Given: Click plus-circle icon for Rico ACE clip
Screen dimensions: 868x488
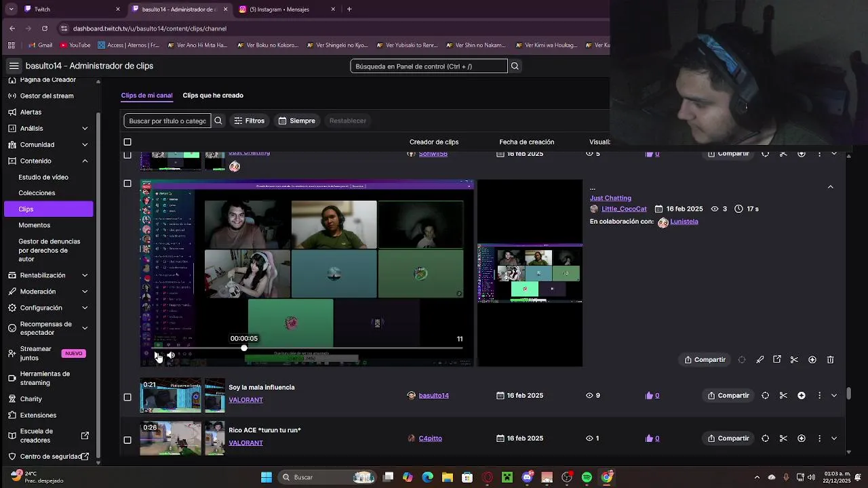Looking at the screenshot, I should [x=801, y=439].
